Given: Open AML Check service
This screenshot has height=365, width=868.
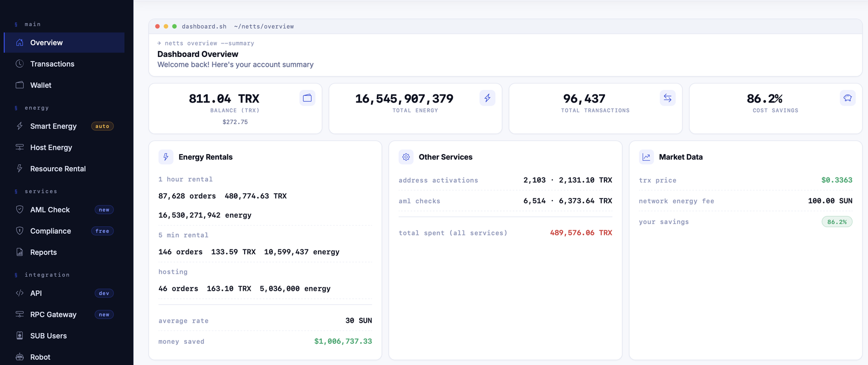Looking at the screenshot, I should (x=64, y=209).
